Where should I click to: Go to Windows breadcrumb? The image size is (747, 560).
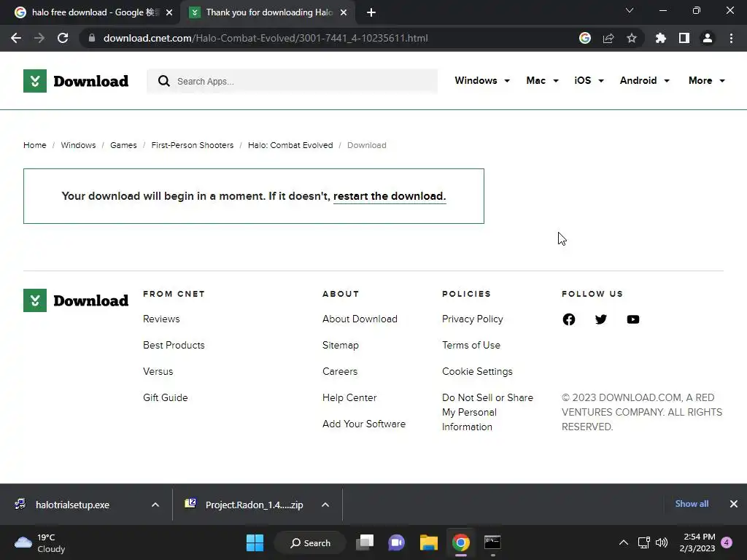78,145
